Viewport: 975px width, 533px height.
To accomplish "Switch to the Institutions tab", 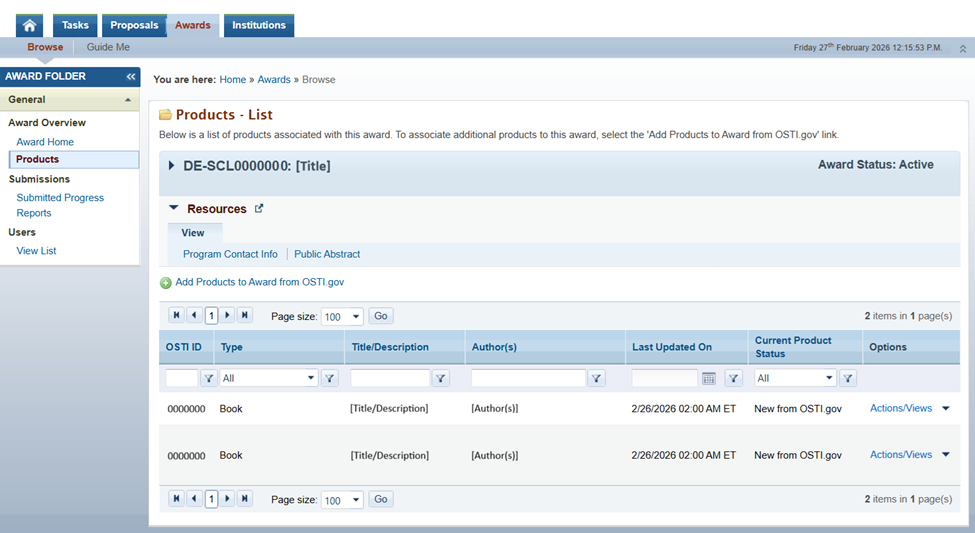I will click(x=258, y=25).
